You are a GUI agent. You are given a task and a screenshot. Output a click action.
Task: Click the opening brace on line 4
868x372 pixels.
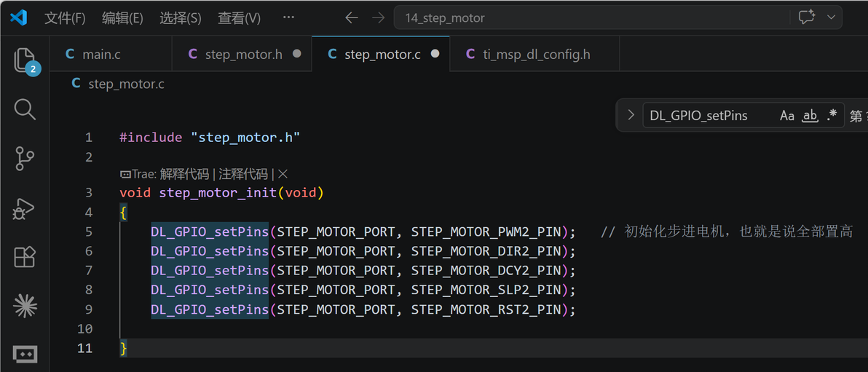pos(124,213)
